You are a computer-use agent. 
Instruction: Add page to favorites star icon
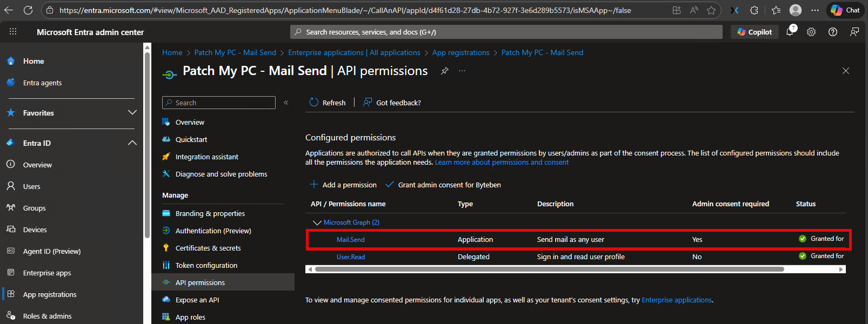[711, 10]
